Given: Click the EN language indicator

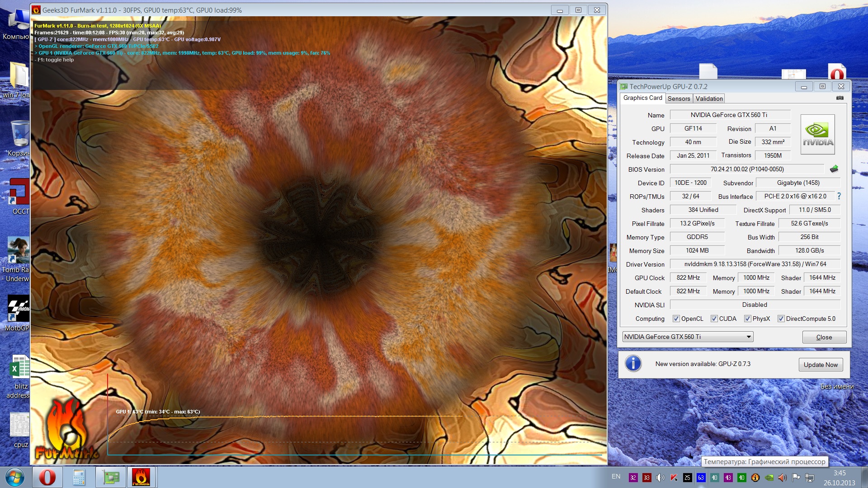Looking at the screenshot, I should [616, 477].
